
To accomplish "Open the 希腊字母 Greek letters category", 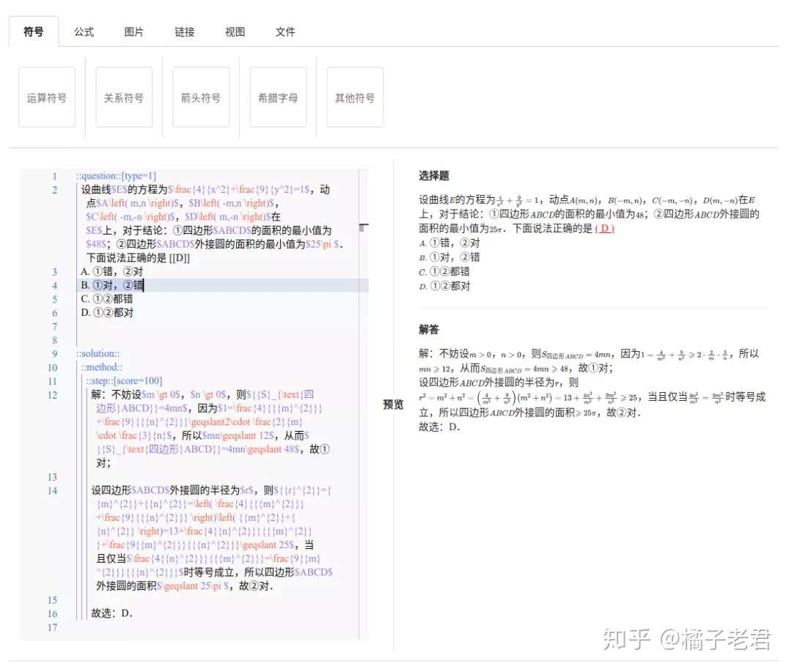I will (277, 96).
